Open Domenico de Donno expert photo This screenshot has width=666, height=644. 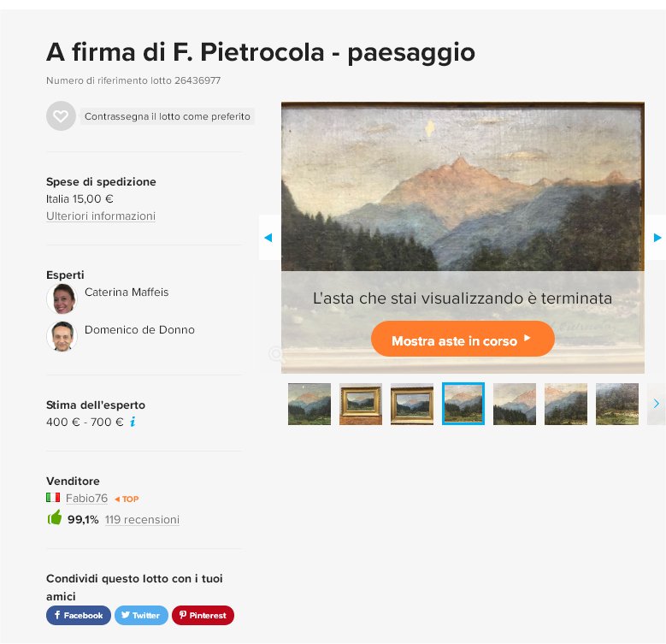[62, 336]
